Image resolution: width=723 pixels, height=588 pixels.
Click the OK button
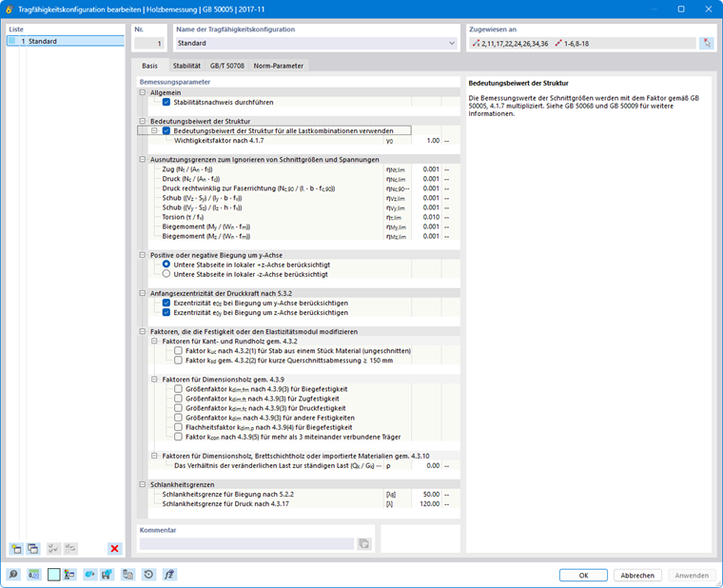click(x=583, y=575)
